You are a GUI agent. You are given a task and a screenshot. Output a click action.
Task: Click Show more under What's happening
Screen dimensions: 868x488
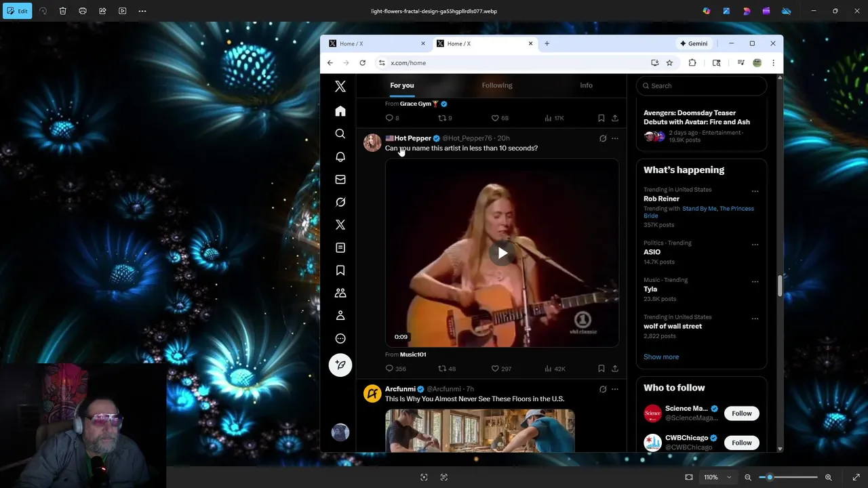[x=661, y=357]
